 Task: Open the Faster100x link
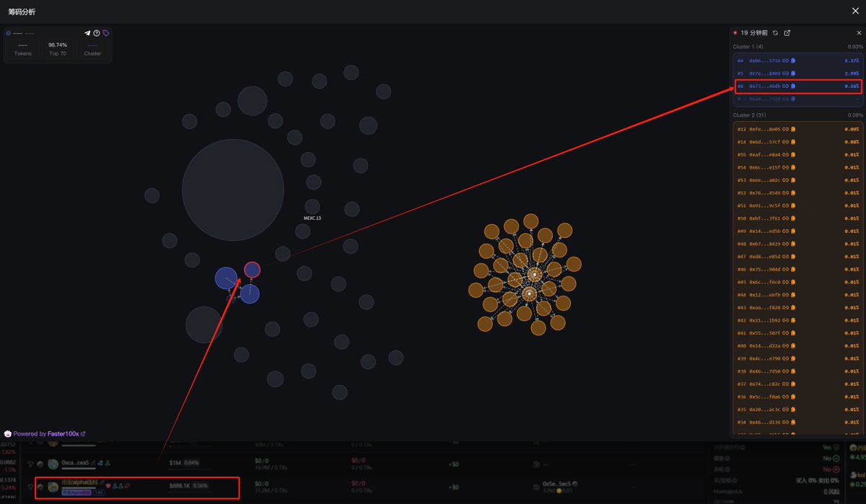tap(66, 434)
